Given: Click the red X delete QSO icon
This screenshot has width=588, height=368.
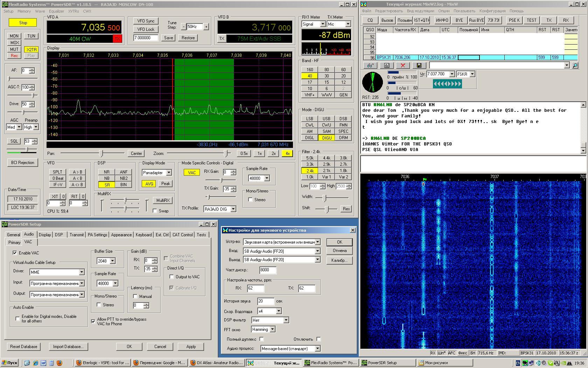Looking at the screenshot, I should tap(403, 66).
